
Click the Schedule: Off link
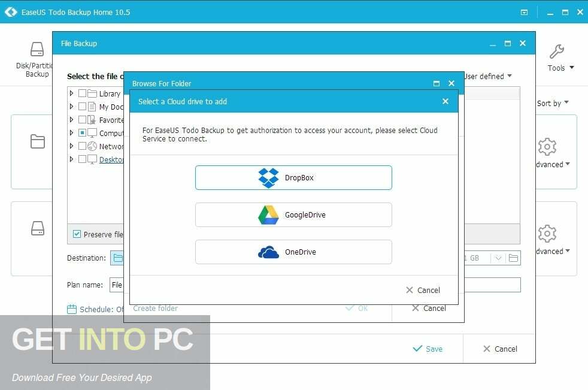pos(101,309)
